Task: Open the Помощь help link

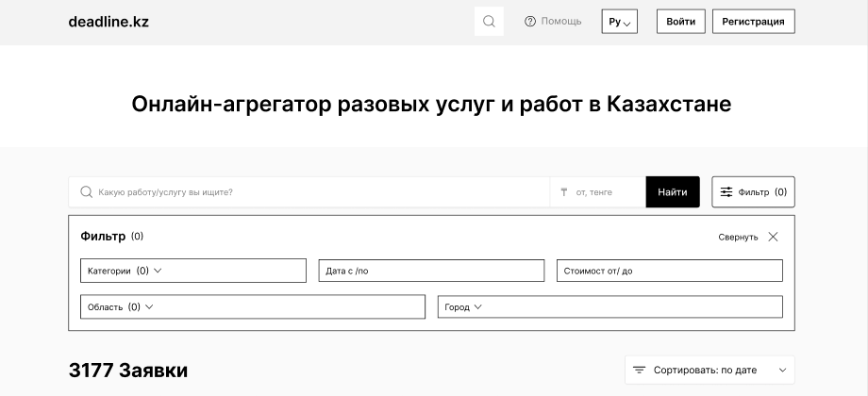Action: pyautogui.click(x=561, y=22)
